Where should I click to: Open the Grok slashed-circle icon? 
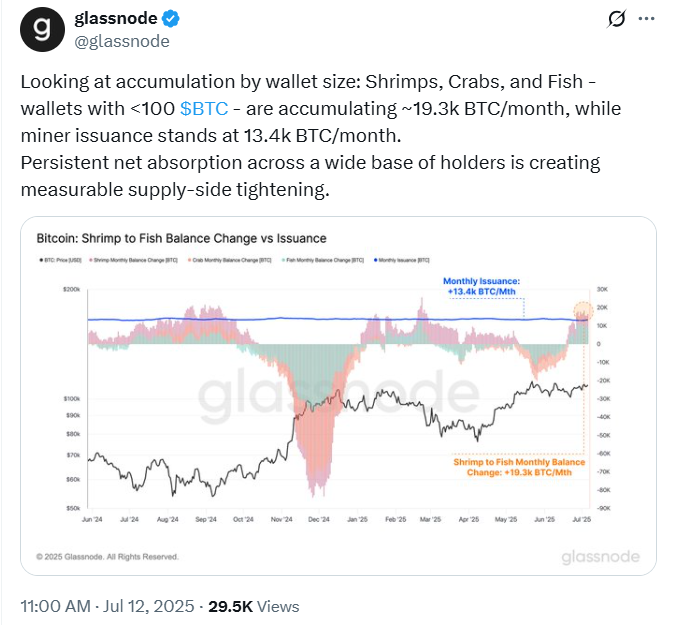tap(616, 19)
